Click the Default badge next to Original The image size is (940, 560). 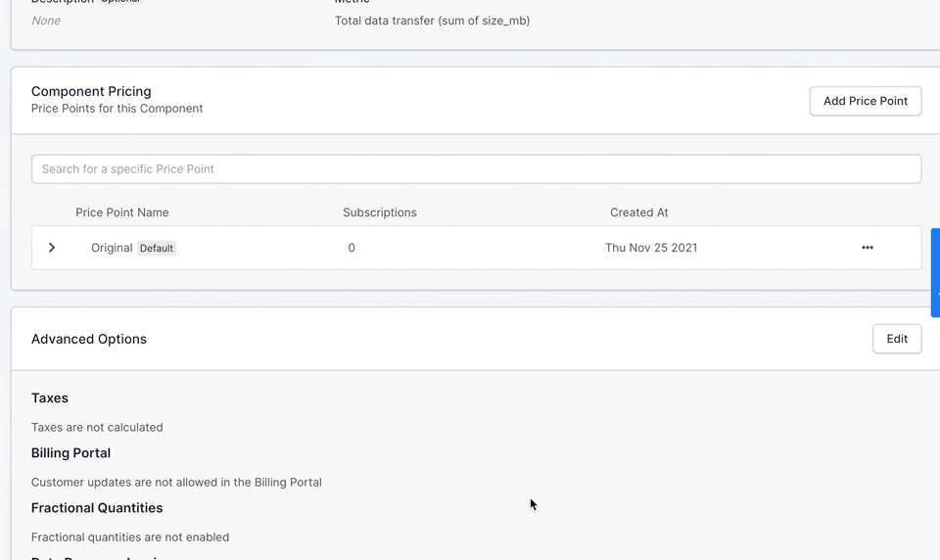pyautogui.click(x=157, y=249)
